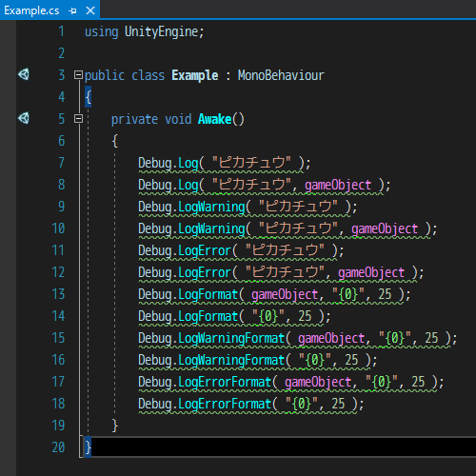Close the Example.cs tab
The height and width of the screenshot is (476, 476).
pyautogui.click(x=90, y=10)
